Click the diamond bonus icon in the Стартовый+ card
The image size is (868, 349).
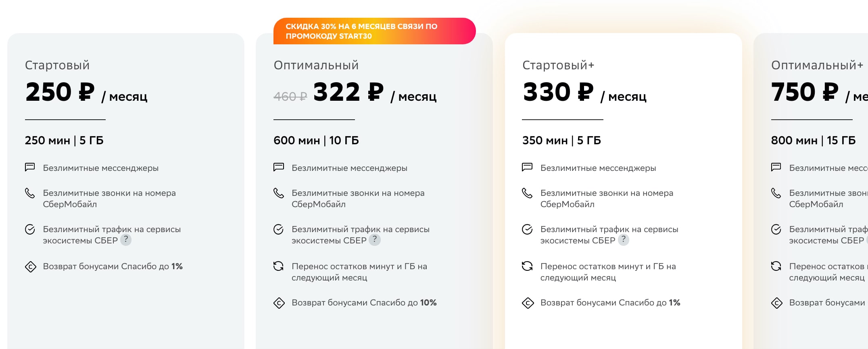click(x=528, y=303)
